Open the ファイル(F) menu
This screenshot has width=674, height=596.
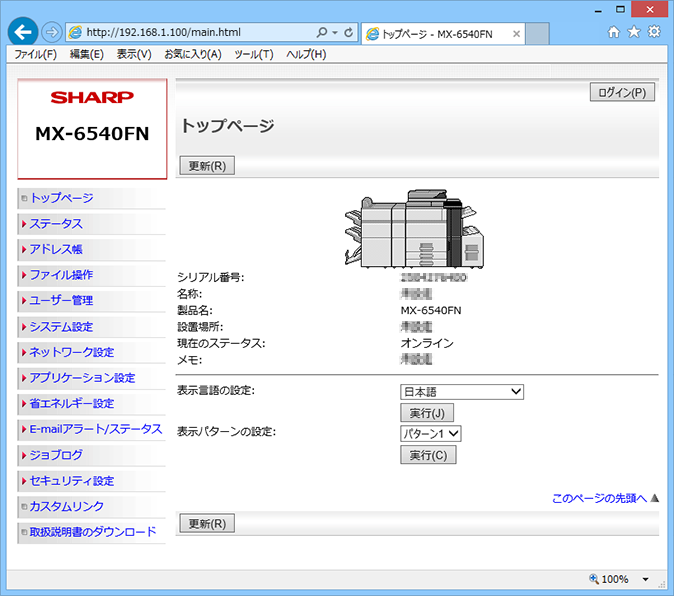click(x=35, y=54)
